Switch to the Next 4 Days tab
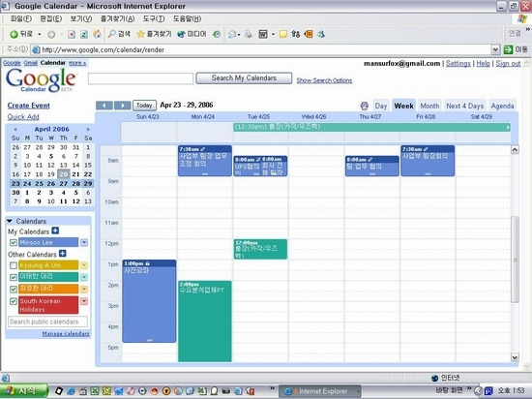532x399 pixels. pyautogui.click(x=465, y=106)
